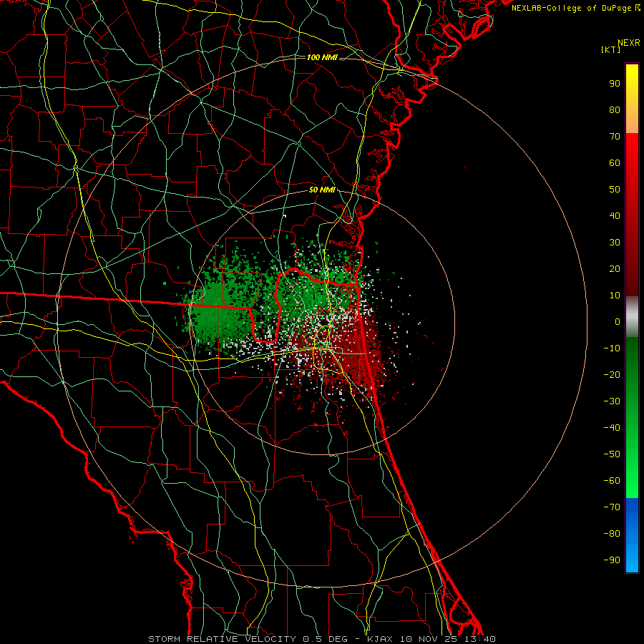Image resolution: width=644 pixels, height=644 pixels.
Task: Click the positive 60 knots scale label
Action: pos(615,162)
